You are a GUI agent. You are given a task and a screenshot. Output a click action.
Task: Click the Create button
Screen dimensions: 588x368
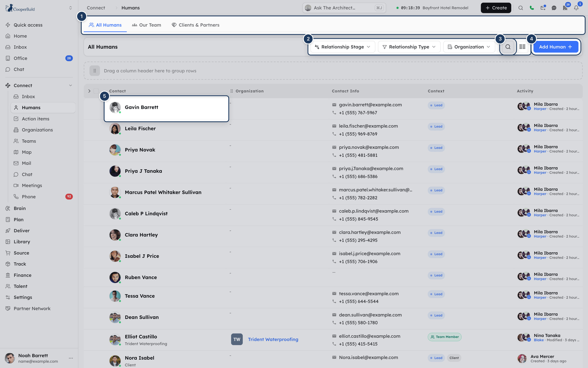coord(496,8)
